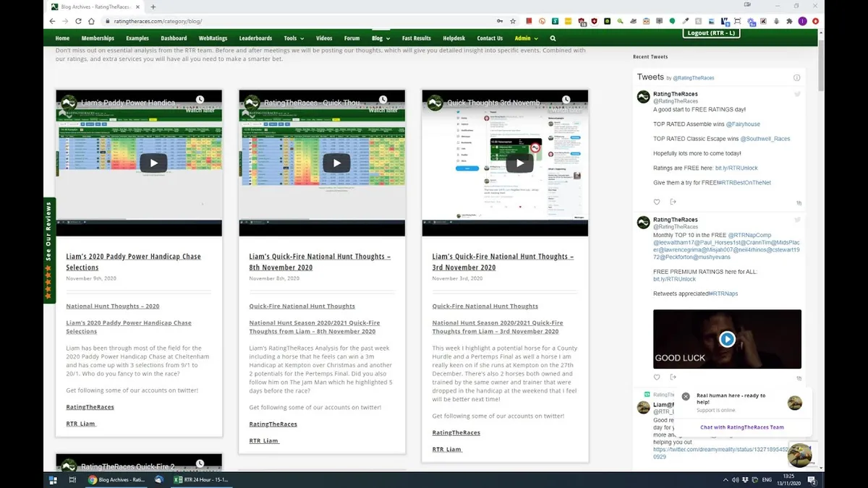Open Chat with RatingTheRaces Team link
This screenshot has height=488, width=868.
741,427
